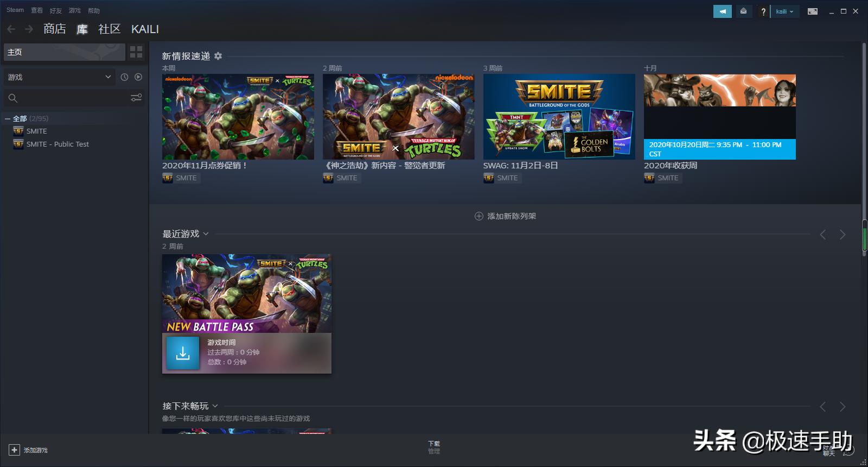Viewport: 868px width, 467px height.
Task: Switch to Big Picture mode icon
Action: [813, 11]
